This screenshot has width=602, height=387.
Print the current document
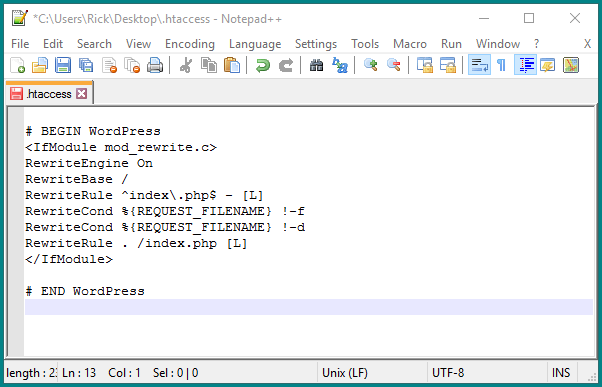(x=155, y=65)
